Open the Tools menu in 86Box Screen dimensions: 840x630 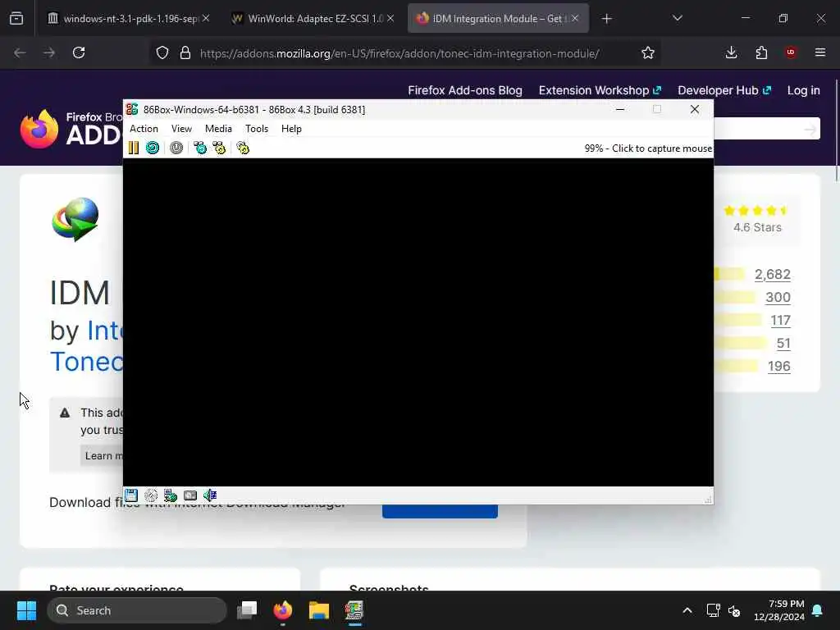257,129
